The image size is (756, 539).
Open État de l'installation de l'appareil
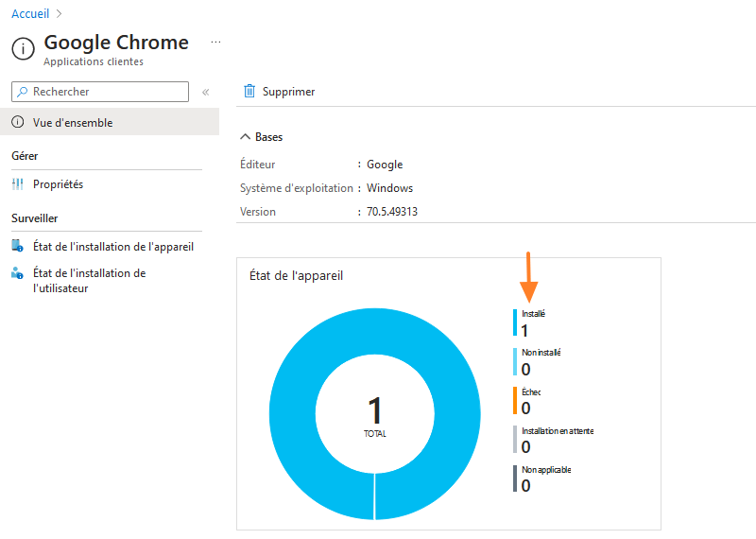click(x=113, y=247)
